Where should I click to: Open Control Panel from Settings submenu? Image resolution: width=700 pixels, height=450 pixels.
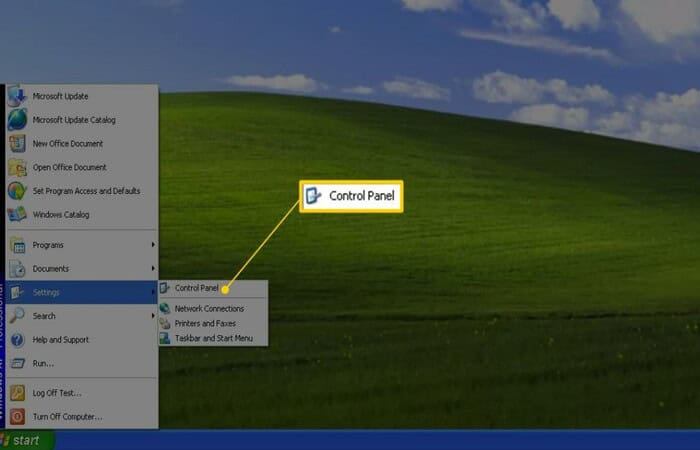click(x=213, y=288)
